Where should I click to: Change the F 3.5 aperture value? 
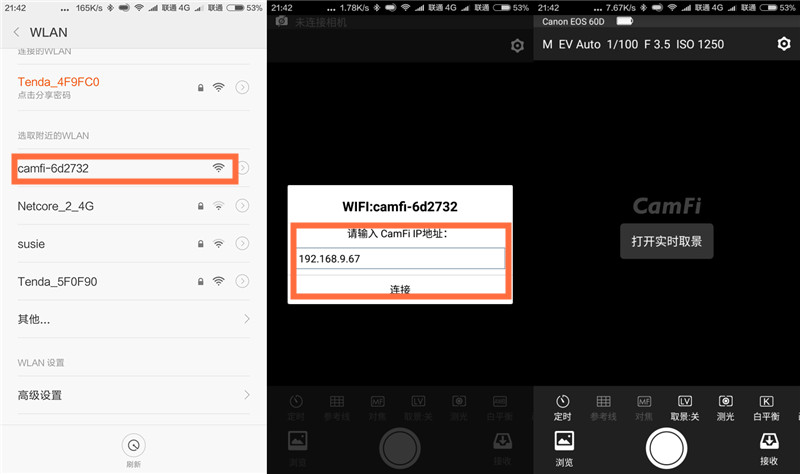pyautogui.click(x=657, y=44)
